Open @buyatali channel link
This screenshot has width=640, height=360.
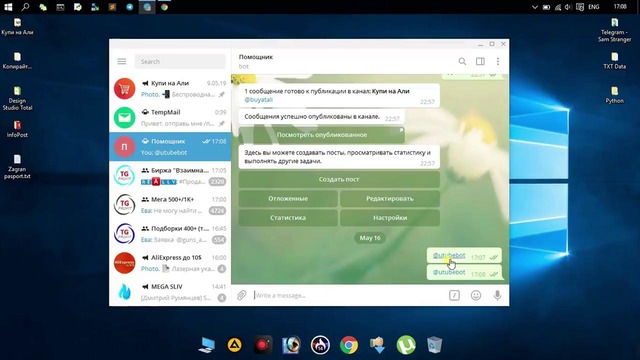click(x=258, y=99)
